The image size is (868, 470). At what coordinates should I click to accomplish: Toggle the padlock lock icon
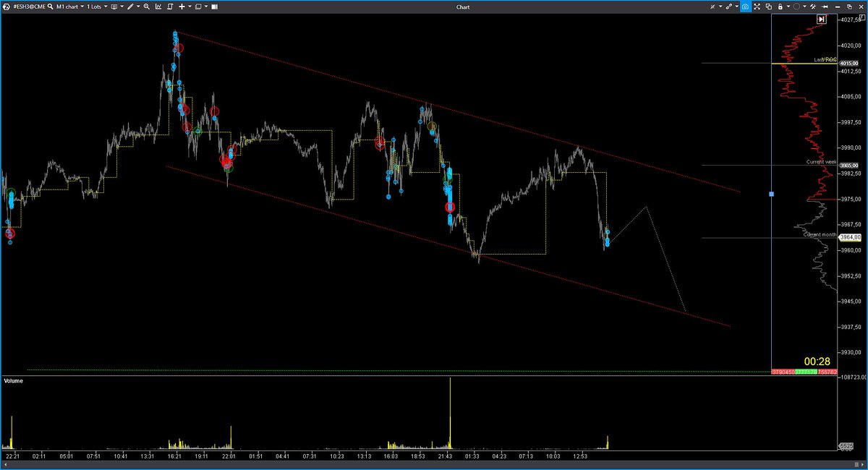780,7
